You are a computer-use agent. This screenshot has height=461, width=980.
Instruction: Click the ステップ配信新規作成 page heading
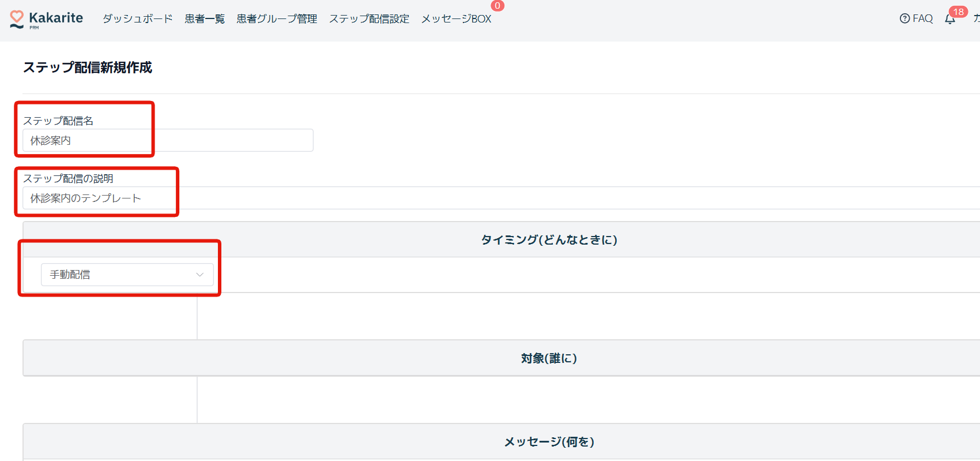[x=88, y=68]
